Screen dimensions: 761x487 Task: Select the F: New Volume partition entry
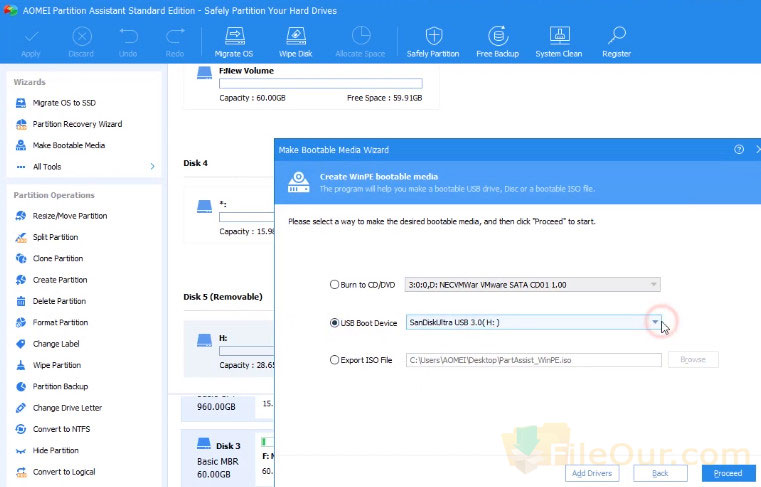pyautogui.click(x=311, y=85)
